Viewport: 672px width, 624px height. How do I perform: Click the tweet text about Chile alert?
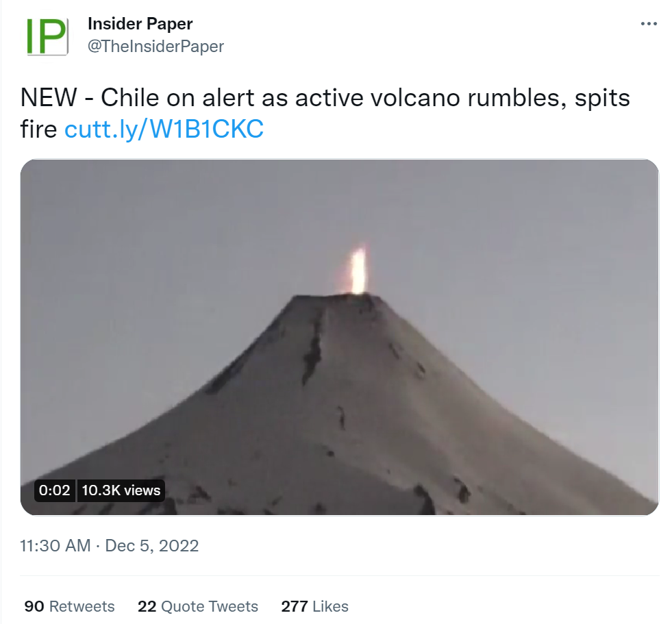click(x=325, y=113)
